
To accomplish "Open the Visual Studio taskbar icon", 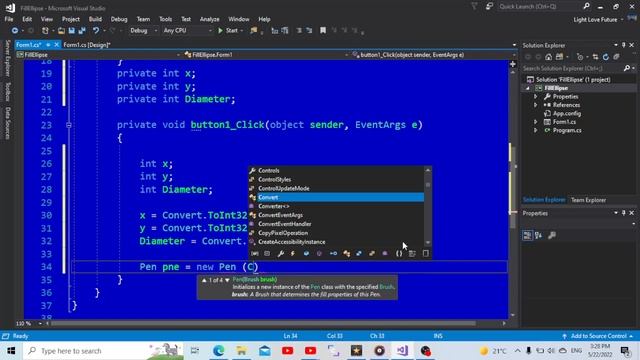I will pos(402,351).
